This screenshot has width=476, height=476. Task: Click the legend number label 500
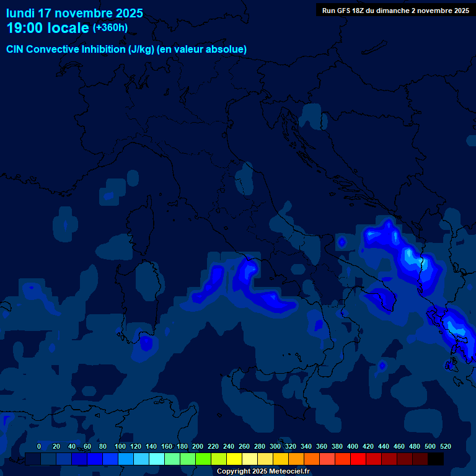(430, 446)
